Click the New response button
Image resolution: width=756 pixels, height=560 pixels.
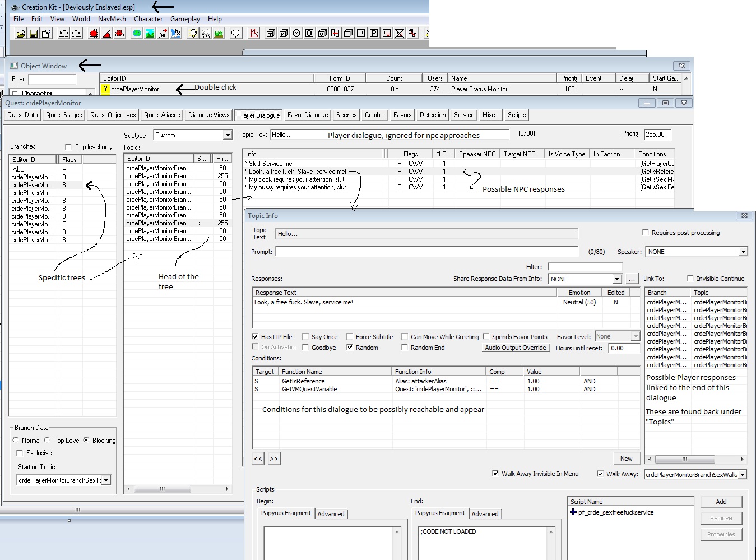tap(626, 459)
